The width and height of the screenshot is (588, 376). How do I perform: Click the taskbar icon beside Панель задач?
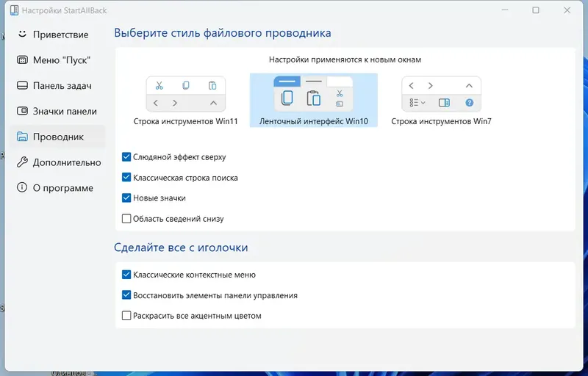pos(22,85)
